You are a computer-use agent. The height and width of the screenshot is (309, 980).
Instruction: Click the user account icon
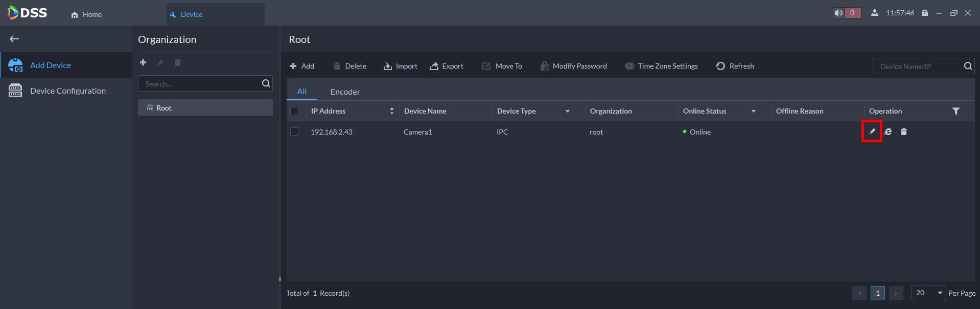(x=875, y=13)
